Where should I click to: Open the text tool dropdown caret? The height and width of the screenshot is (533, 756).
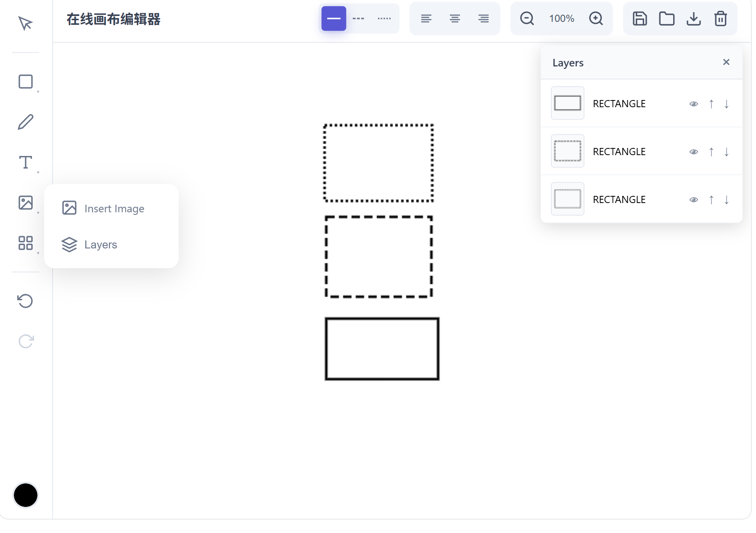pos(38,172)
